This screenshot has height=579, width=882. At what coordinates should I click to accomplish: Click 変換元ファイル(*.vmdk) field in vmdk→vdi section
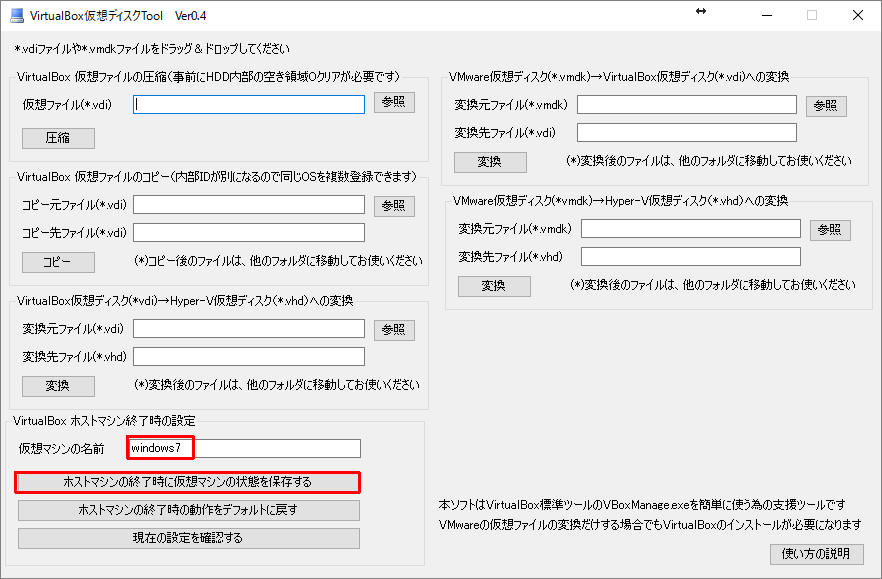click(687, 104)
